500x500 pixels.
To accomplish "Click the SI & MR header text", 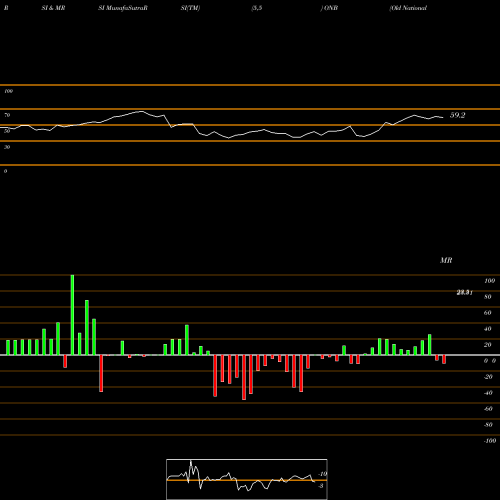I will click(53, 8).
